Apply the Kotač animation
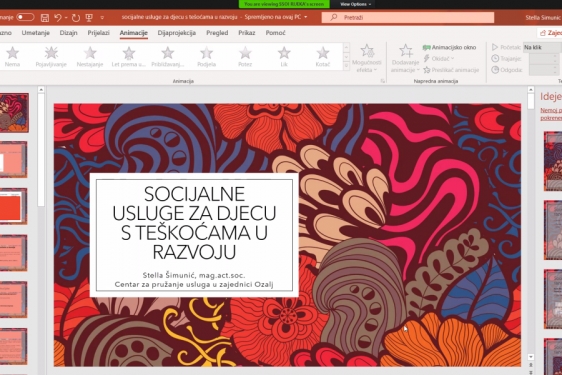Viewport: 562px width, 375px height. [x=323, y=57]
